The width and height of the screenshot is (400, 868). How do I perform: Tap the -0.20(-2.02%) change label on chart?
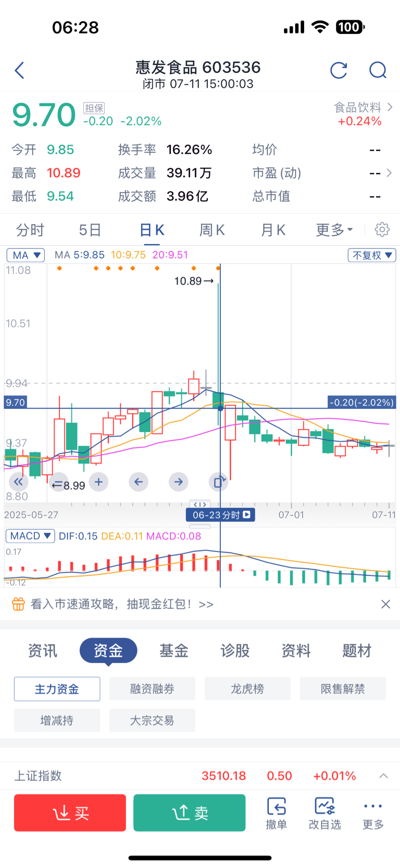pos(361,402)
